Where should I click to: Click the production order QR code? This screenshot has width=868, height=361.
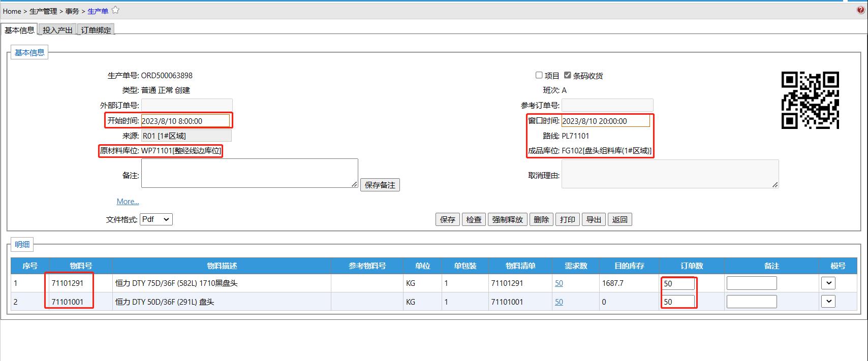coord(810,100)
